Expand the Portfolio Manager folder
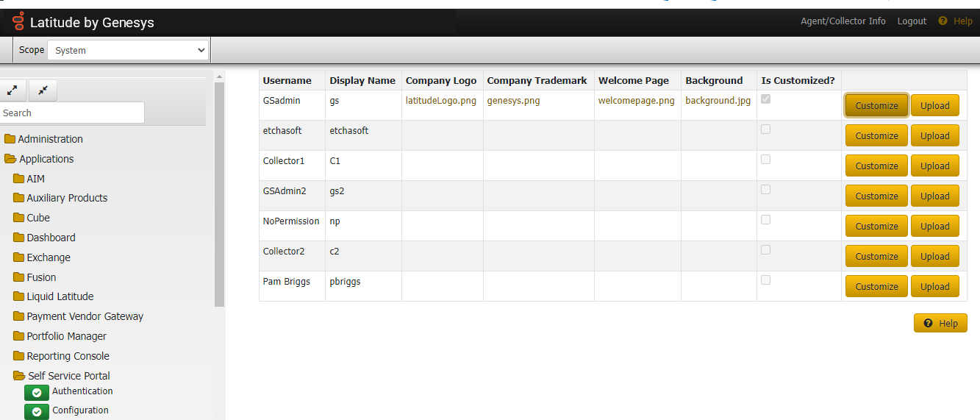 [18, 337]
